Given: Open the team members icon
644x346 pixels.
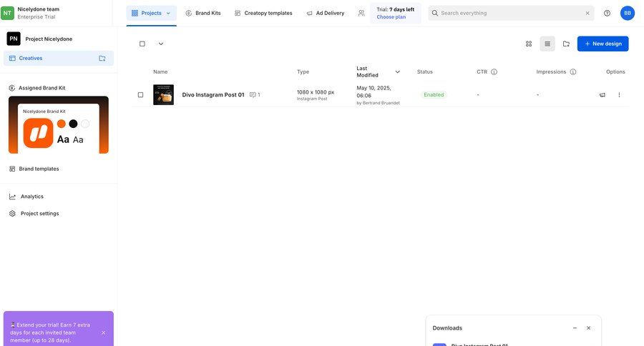Looking at the screenshot, I should click(x=361, y=13).
